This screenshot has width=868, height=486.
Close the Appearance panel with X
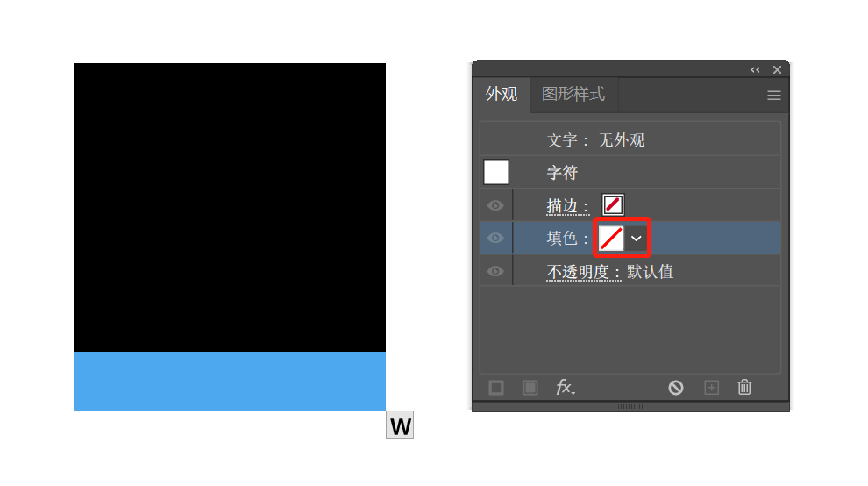pyautogui.click(x=777, y=70)
